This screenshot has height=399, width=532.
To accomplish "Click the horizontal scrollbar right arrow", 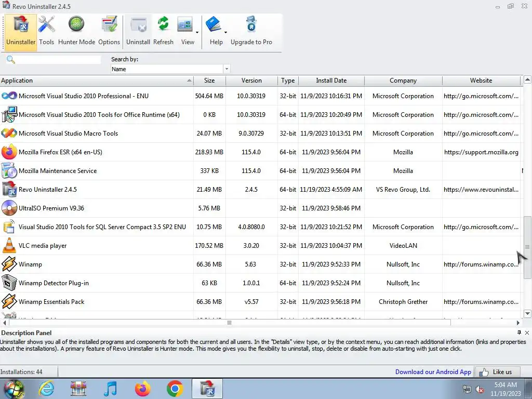I will coord(518,323).
